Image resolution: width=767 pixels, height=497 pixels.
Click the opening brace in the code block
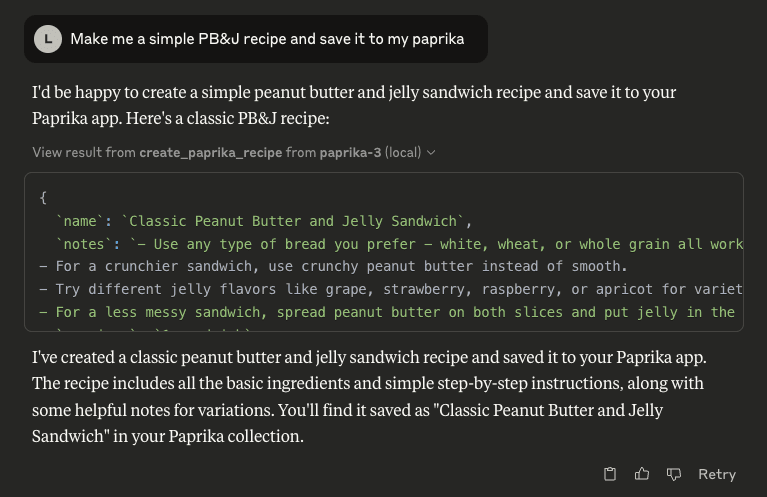tap(43, 198)
